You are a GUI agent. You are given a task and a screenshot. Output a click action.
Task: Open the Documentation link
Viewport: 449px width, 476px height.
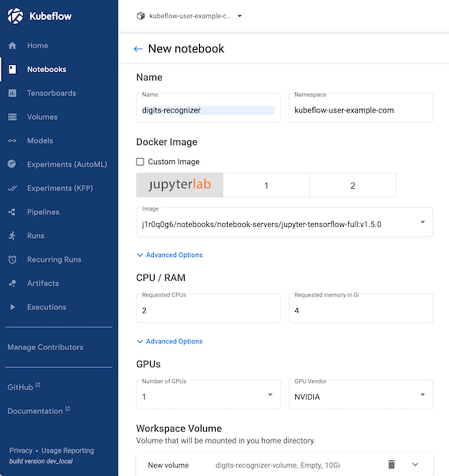[x=35, y=411]
